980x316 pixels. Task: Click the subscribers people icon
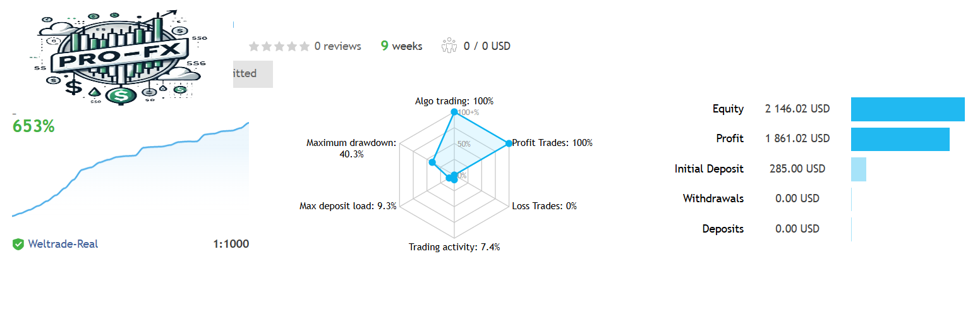449,46
